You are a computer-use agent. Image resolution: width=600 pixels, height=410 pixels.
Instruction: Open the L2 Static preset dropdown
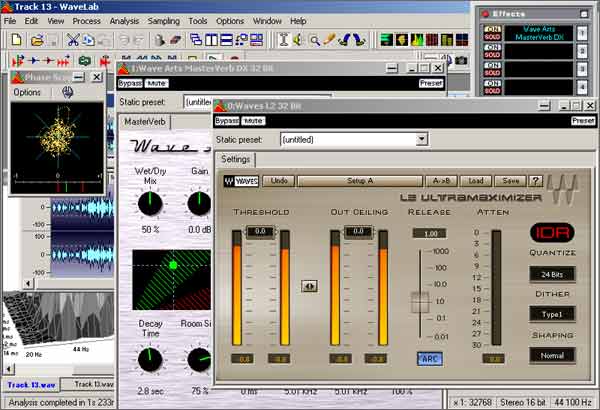tap(420, 139)
